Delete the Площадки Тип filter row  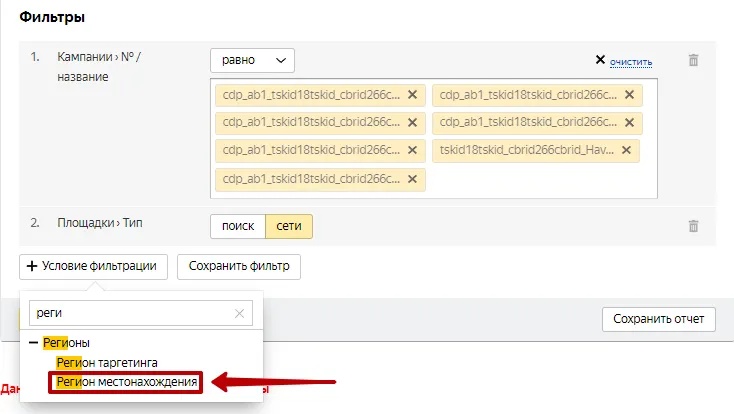693,227
